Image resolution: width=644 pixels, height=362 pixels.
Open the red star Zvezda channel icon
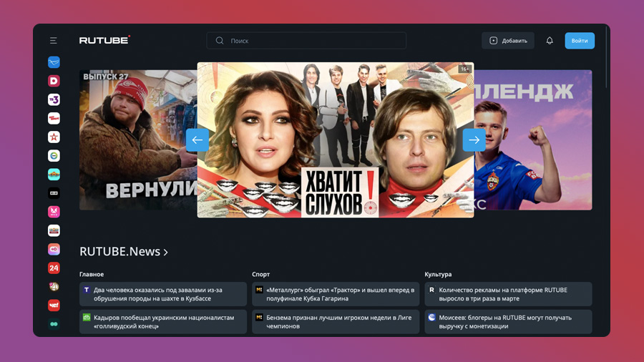(54, 137)
